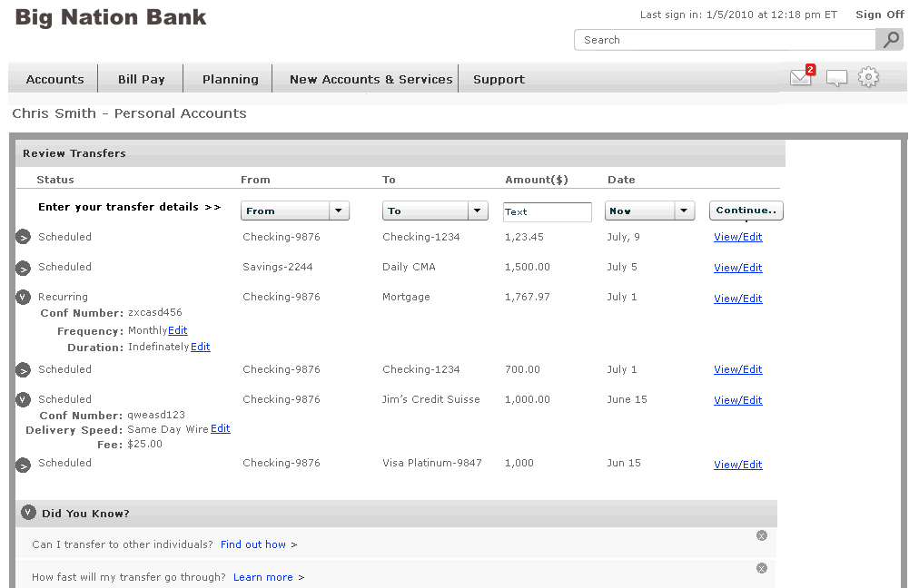Screen dimensions: 919x588
Task: View/Edit the Jim's Credit Suisse transfer
Action: click(x=738, y=400)
